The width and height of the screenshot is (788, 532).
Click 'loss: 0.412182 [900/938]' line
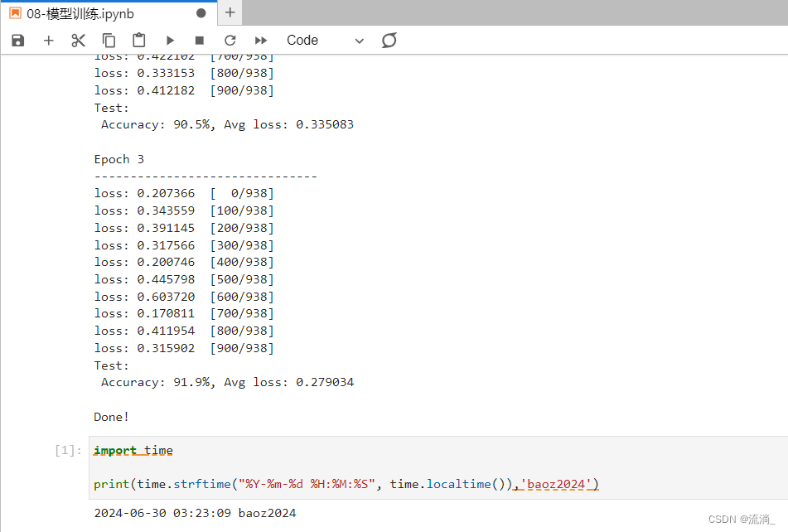point(184,90)
